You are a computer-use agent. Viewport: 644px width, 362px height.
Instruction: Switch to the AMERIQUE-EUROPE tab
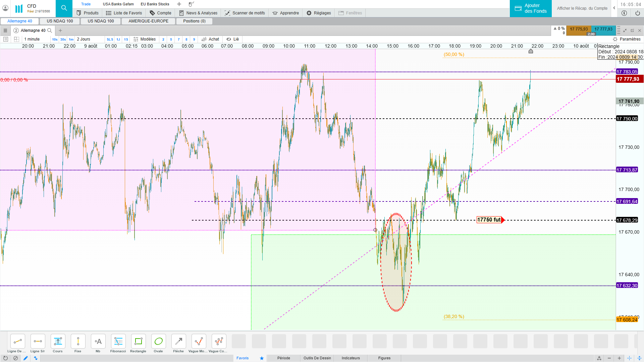[x=148, y=21]
